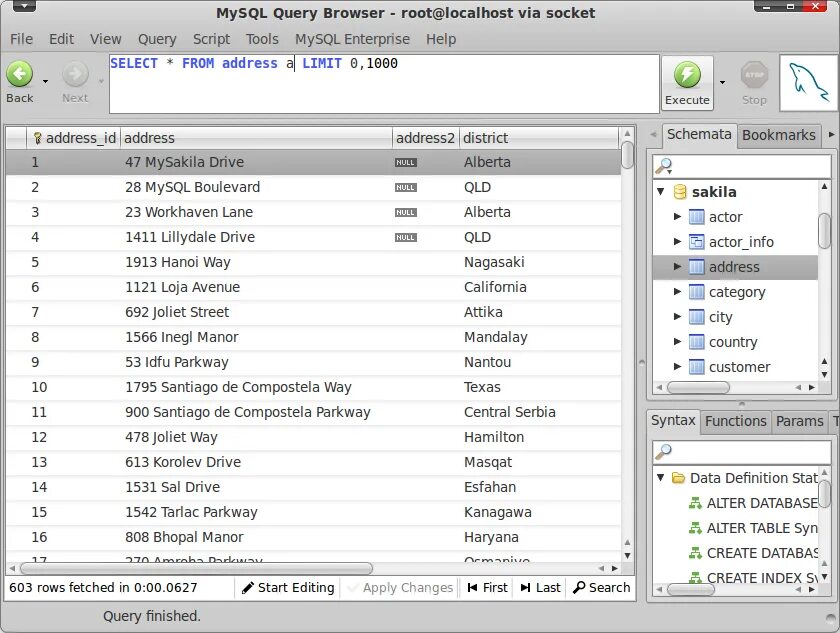Collapse the sakila schema tree
Image resolution: width=840 pixels, height=633 pixels.
click(x=661, y=191)
